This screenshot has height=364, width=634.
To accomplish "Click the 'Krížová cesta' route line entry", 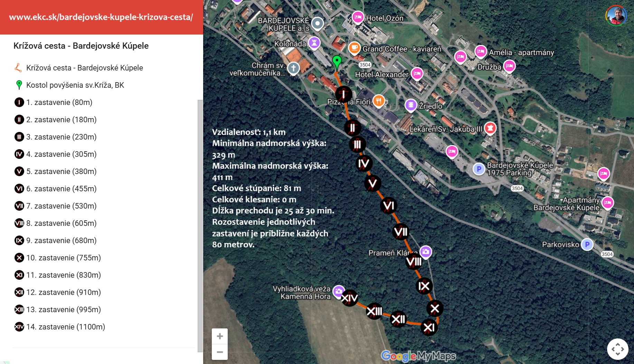I will pos(84,68).
